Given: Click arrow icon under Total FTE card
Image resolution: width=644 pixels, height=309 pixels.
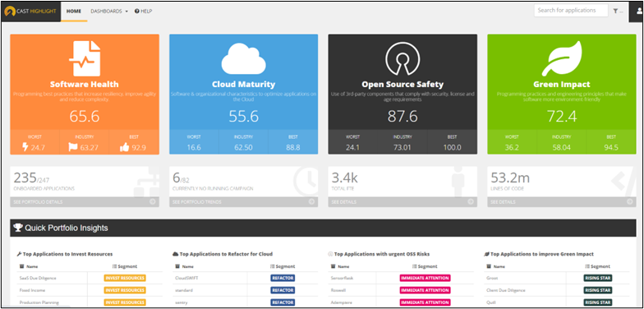Looking at the screenshot, I should click(x=470, y=202).
